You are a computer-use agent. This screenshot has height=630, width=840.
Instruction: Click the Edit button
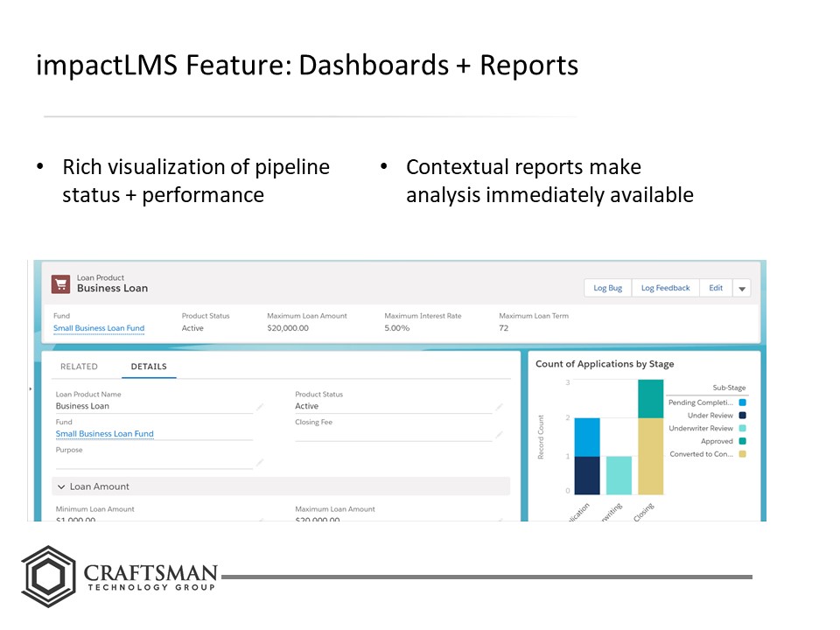[716, 288]
